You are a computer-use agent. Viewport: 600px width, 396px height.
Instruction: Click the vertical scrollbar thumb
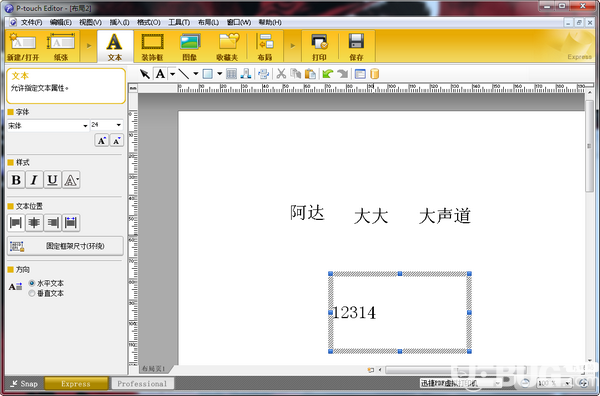click(x=589, y=146)
